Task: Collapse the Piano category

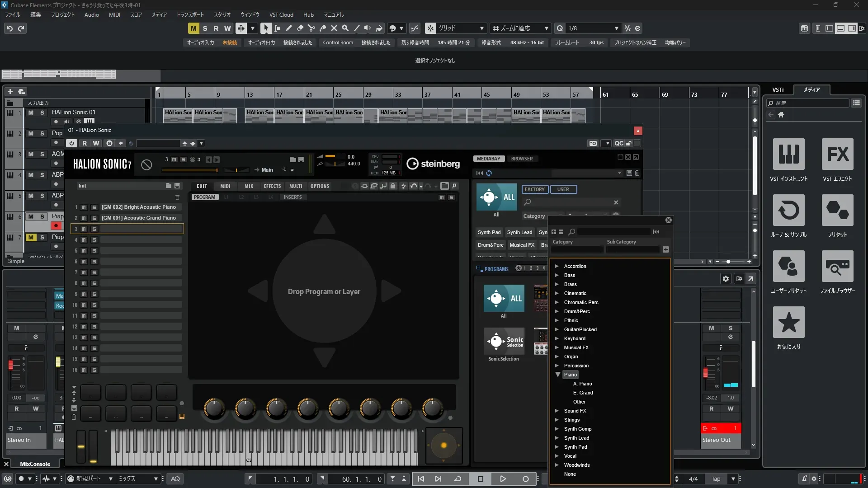Action: (x=557, y=375)
